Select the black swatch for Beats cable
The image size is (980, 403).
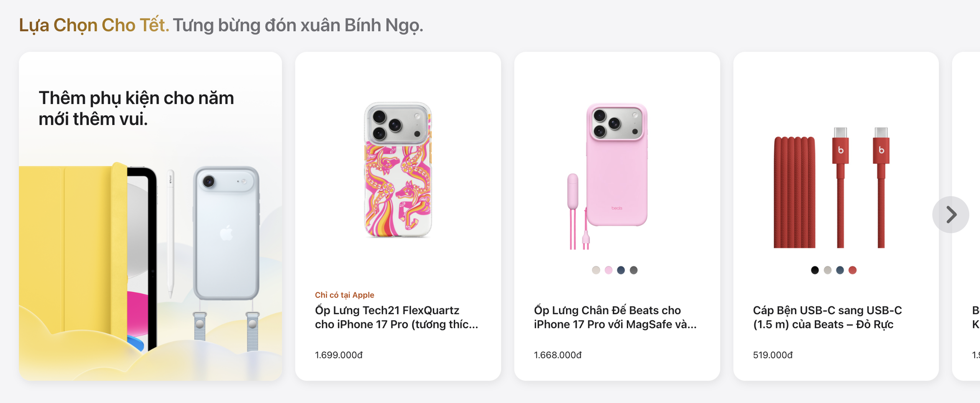tap(815, 270)
